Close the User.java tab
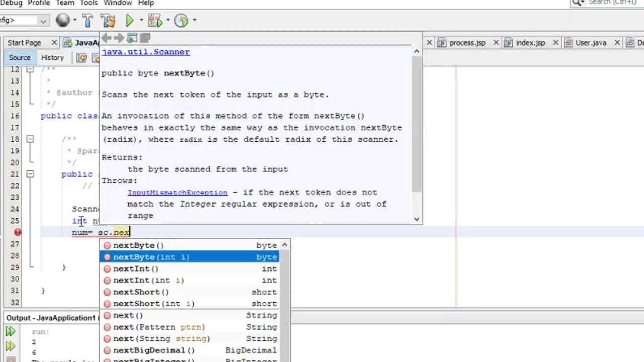Viewport: 644px width, 362px height. (617, 43)
